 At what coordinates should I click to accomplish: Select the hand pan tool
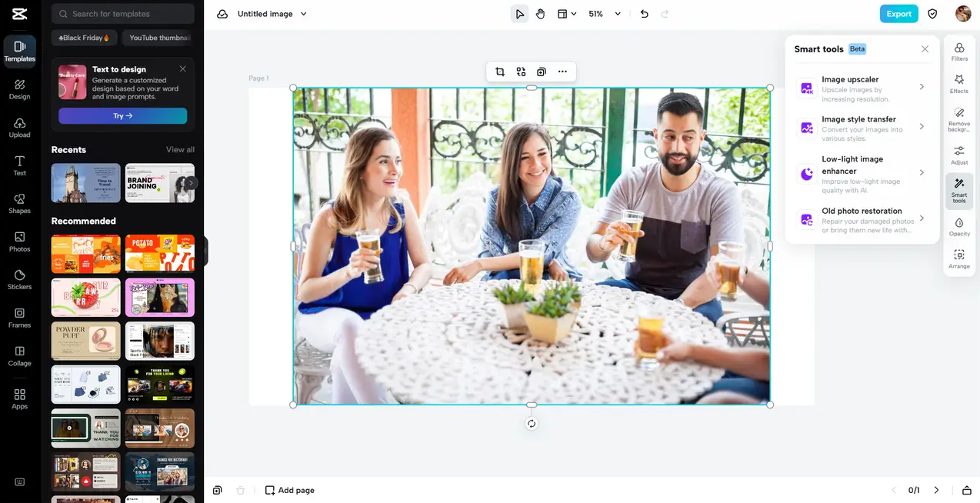pos(541,14)
